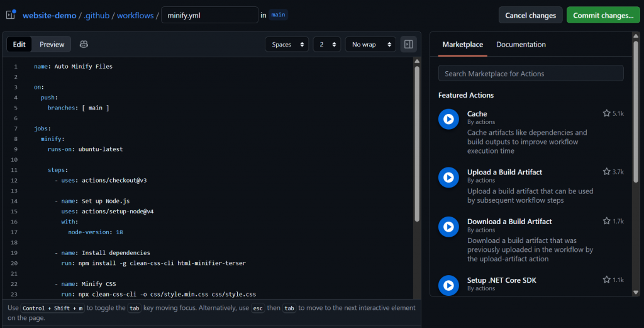Viewport: 644px width, 328px height.
Task: Click the Marketplace panel scrollbar up arrow
Action: [636, 36]
